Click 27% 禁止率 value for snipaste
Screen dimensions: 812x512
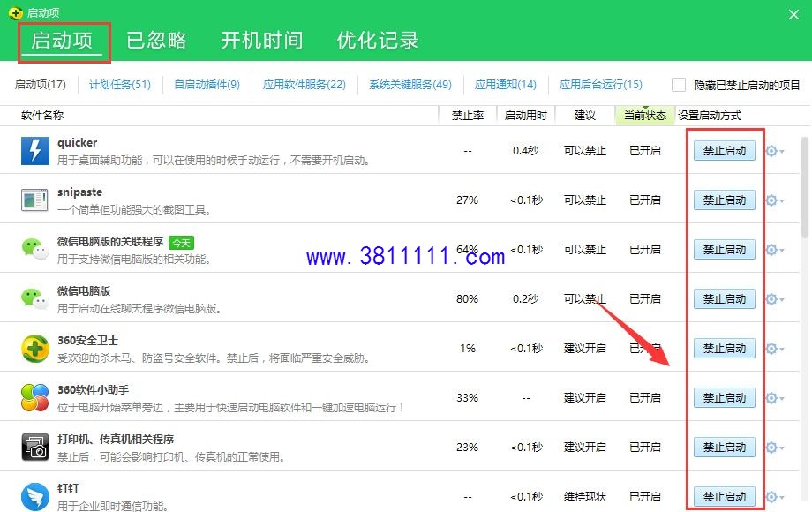(467, 200)
